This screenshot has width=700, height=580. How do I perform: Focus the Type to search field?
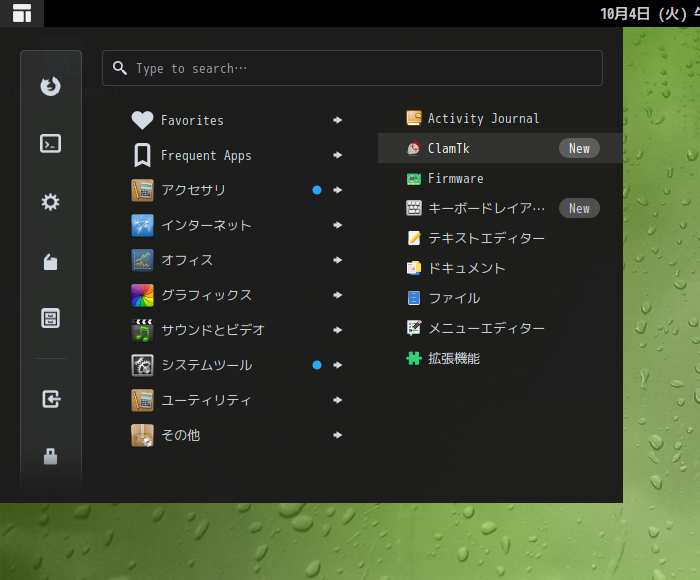click(352, 68)
